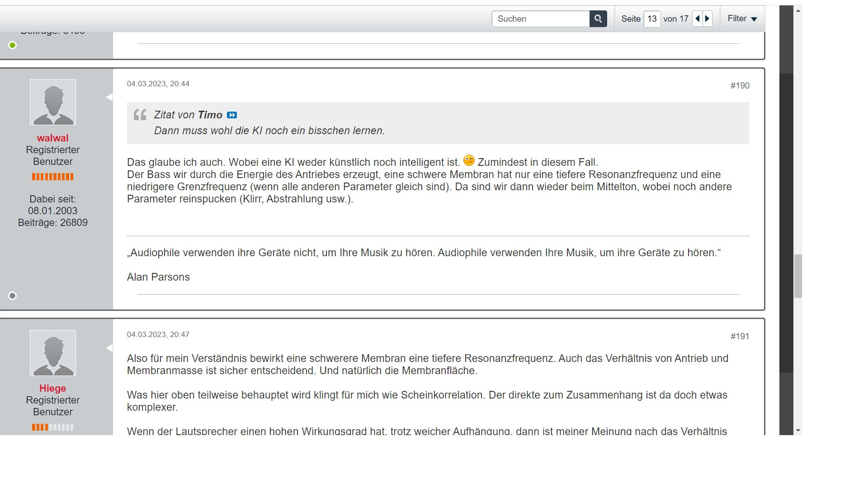The width and height of the screenshot is (868, 488).
Task: Go to next page arrow
Action: click(x=708, y=19)
